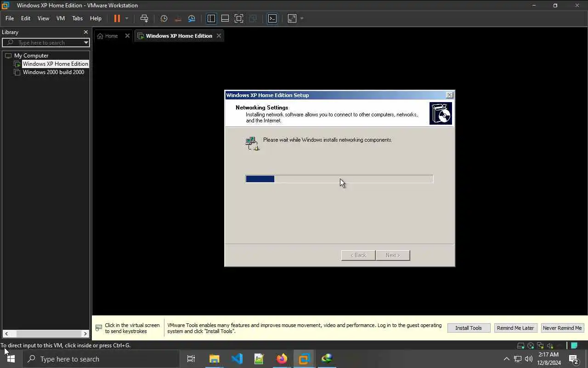Click the setup CD box icon
Screen dimensions: 588x368
441,113
